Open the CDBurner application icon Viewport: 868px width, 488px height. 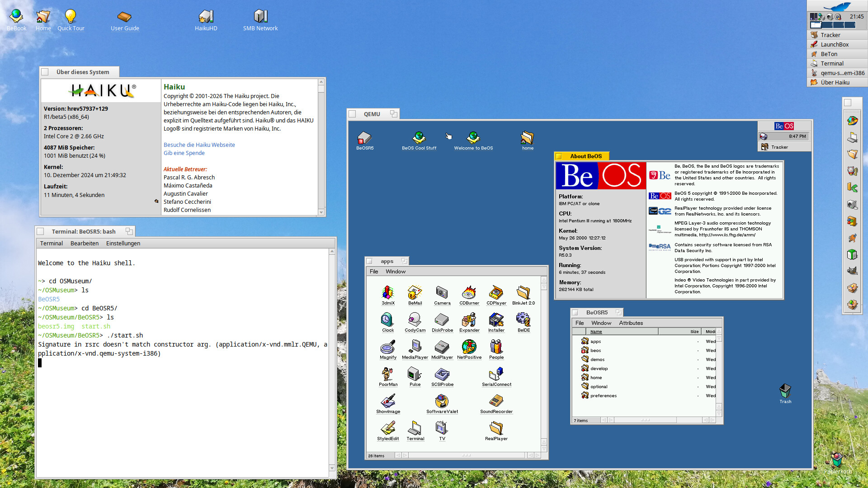(469, 293)
